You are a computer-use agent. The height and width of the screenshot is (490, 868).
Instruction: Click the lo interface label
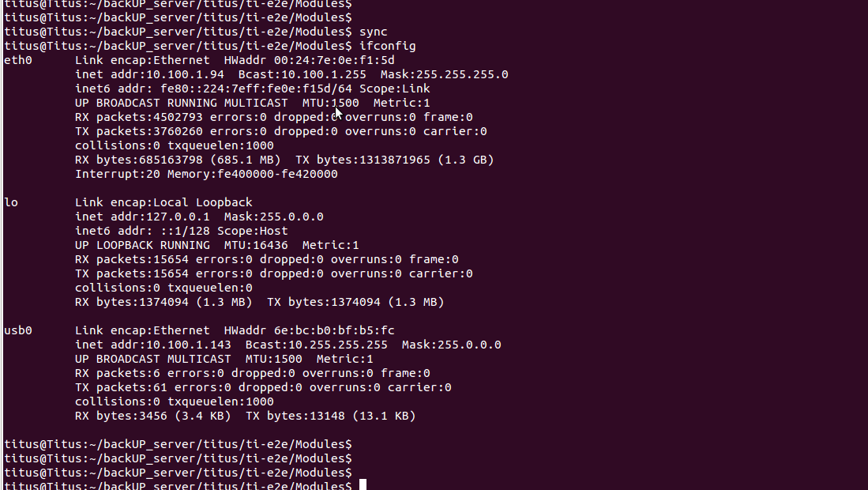coord(11,202)
